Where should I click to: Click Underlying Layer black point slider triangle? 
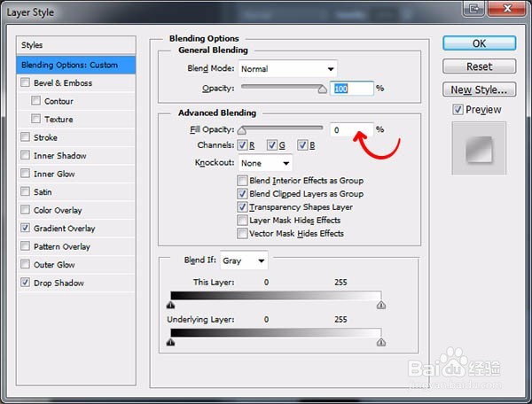tap(170, 343)
